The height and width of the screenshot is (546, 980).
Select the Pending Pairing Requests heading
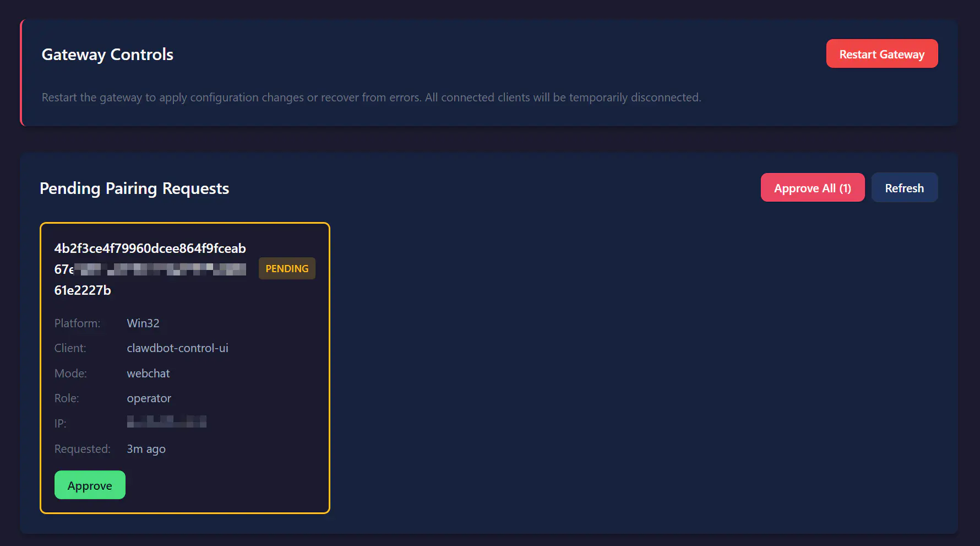(x=134, y=188)
